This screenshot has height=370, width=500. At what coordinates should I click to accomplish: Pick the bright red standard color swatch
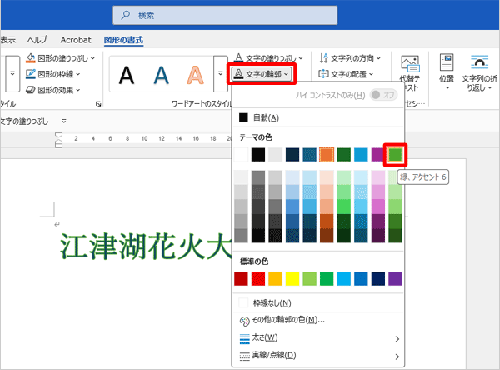[258, 279]
